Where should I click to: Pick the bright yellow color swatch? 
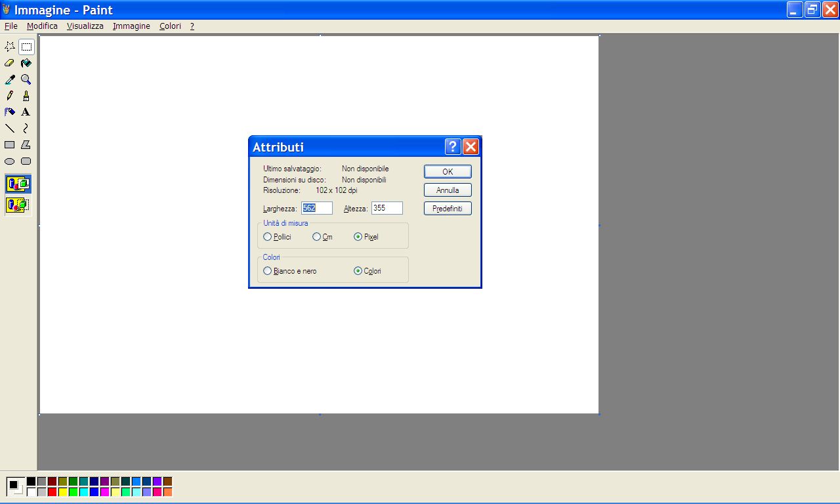tap(62, 492)
